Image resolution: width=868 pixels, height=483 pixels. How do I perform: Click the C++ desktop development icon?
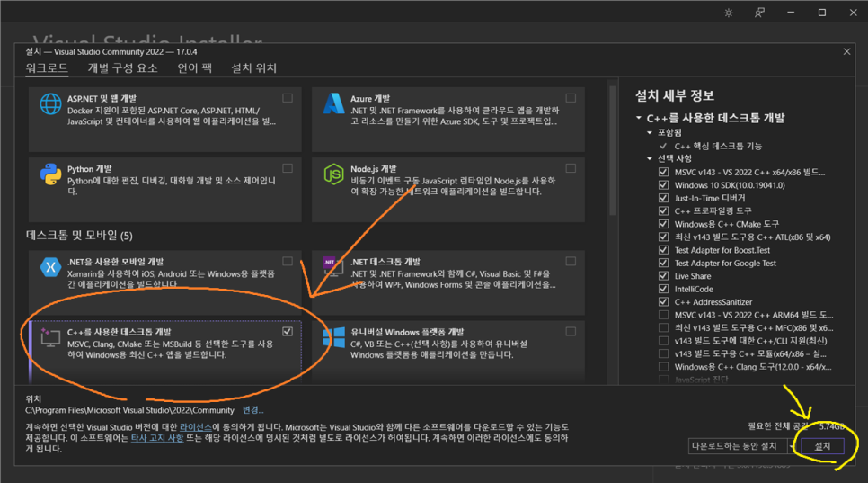click(50, 337)
